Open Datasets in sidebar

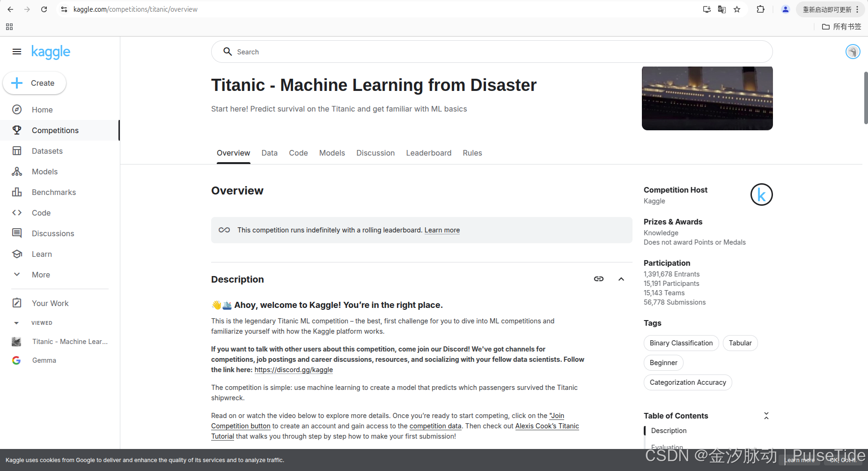[x=60, y=151]
